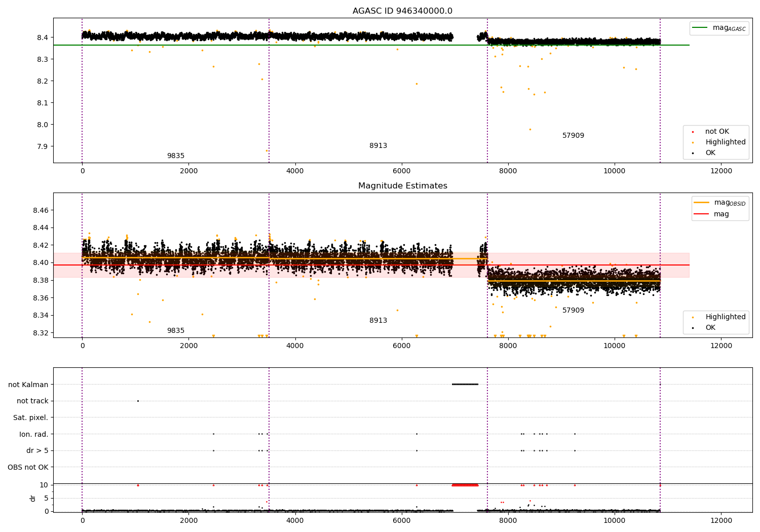Click y-axis tick '8.42' on middle plot

41,245
